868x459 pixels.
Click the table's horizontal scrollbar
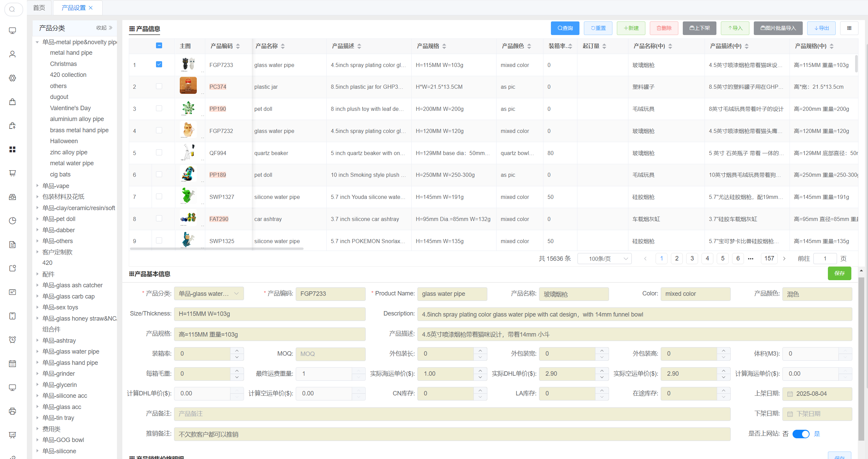tap(216, 249)
